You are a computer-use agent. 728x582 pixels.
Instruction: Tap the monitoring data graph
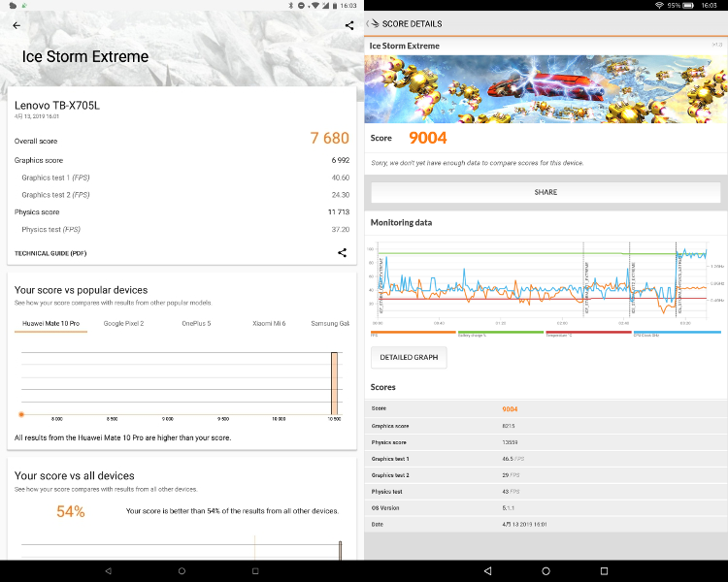click(546, 283)
